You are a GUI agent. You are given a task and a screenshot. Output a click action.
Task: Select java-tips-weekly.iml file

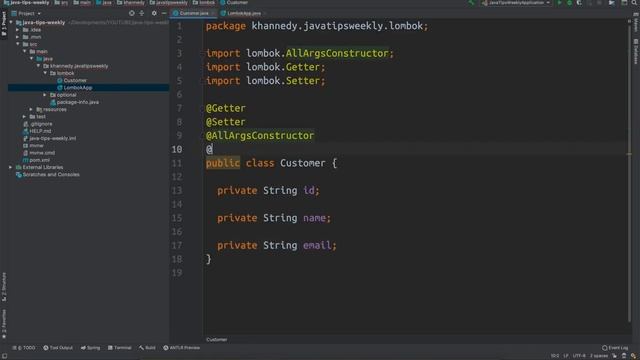(x=49, y=138)
